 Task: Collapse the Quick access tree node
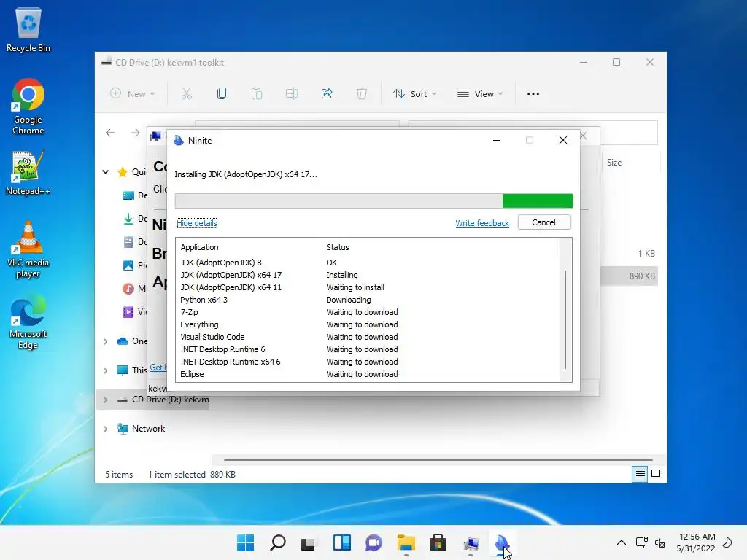[105, 172]
